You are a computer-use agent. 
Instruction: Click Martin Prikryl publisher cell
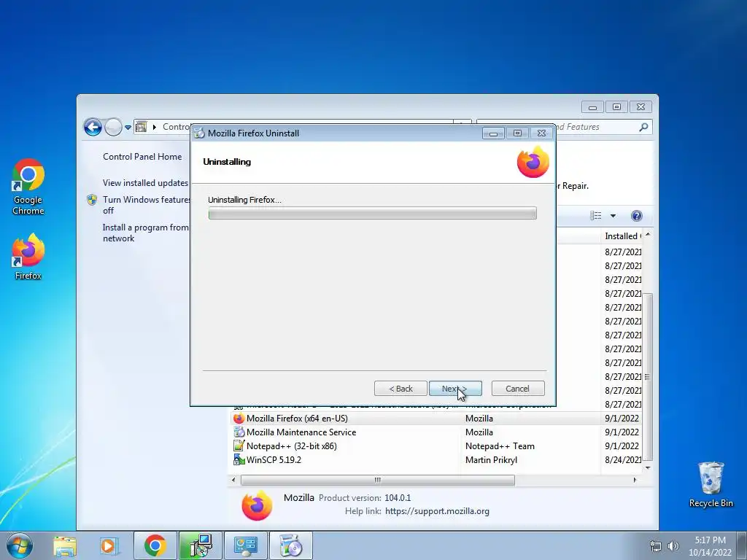(491, 459)
